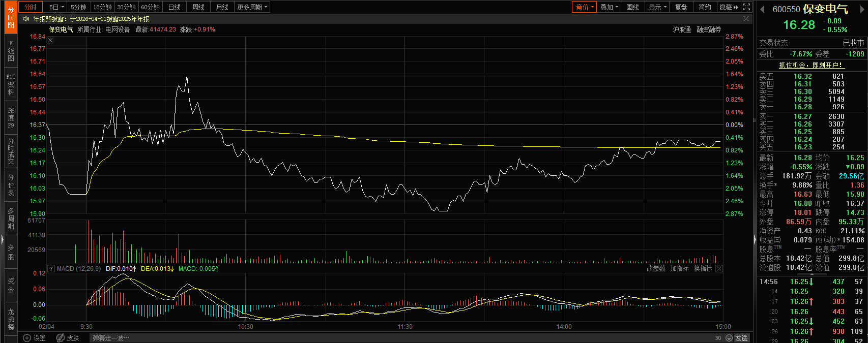Close the MACD indicator panel
The height and width of the screenshot is (343, 868).
[x=719, y=268]
